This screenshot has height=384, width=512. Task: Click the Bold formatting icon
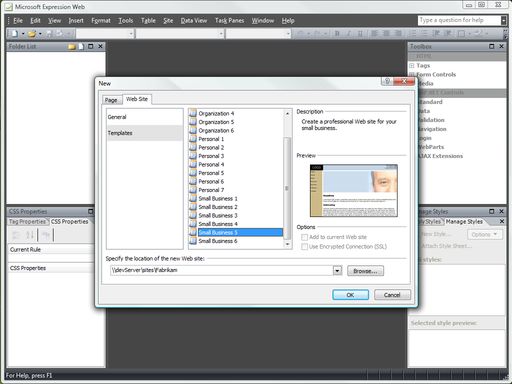coord(337,33)
